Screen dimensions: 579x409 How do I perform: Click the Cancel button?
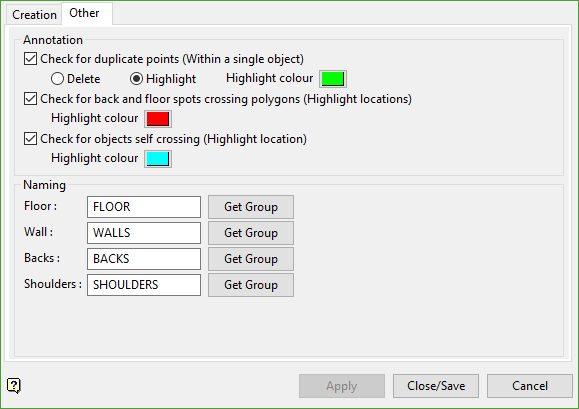tap(530, 386)
